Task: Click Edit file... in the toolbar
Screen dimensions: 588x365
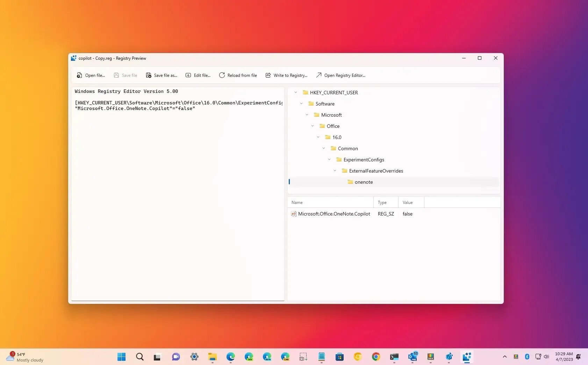Action: (x=198, y=75)
